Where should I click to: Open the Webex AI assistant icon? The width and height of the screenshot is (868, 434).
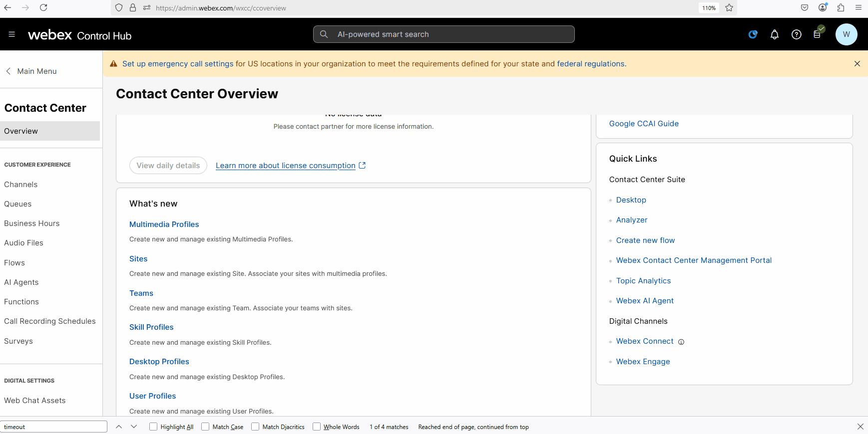click(x=753, y=34)
